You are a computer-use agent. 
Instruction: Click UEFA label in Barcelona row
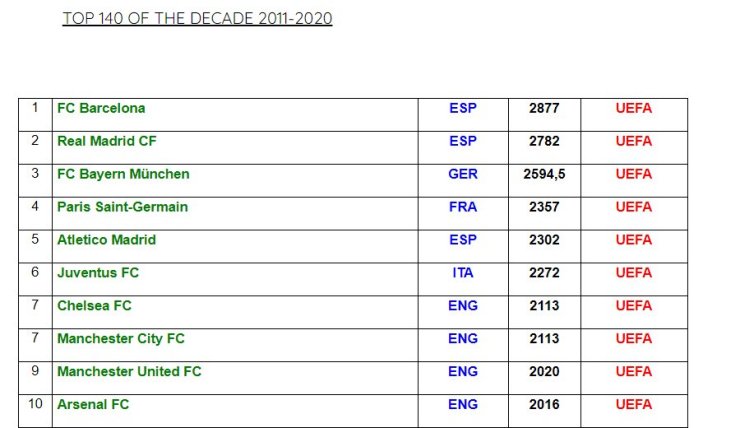(x=634, y=108)
